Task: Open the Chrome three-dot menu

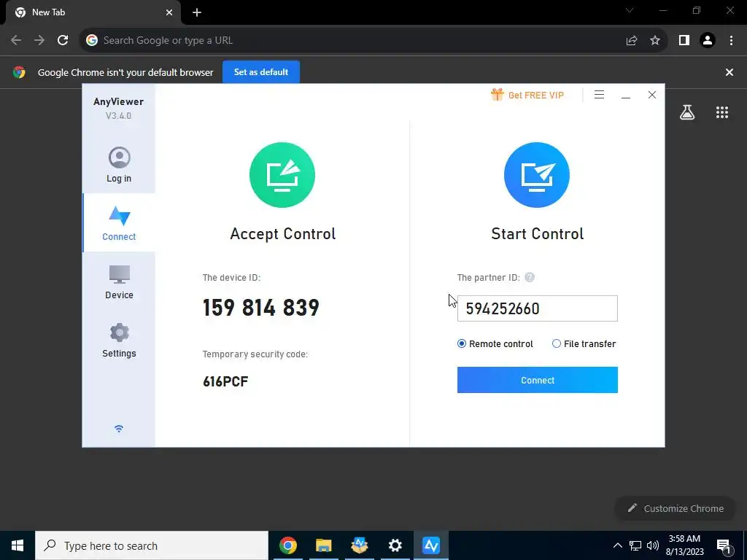Action: (731, 40)
